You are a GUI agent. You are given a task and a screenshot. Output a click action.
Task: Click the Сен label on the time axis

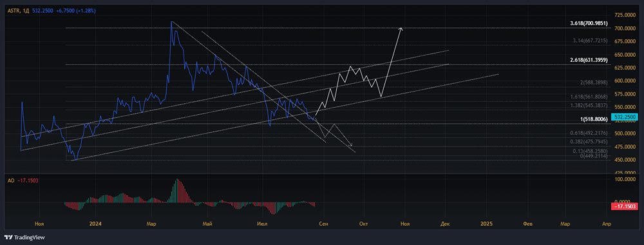pos(324,224)
